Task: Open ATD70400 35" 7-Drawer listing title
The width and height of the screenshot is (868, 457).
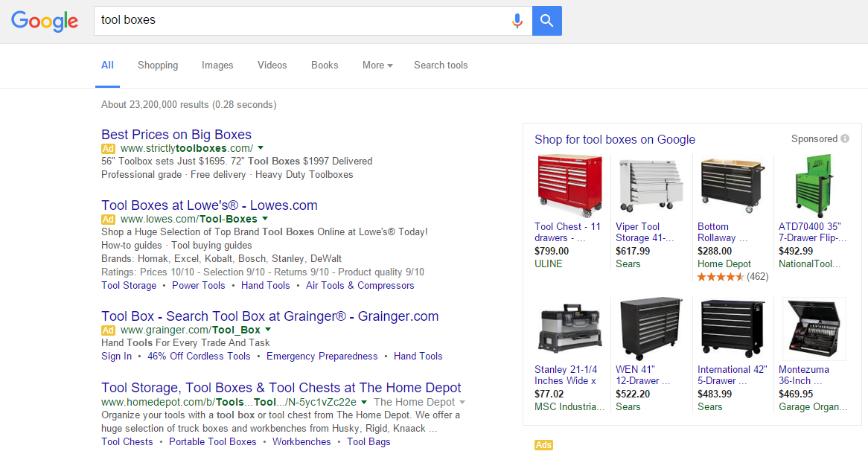Action: (812, 232)
